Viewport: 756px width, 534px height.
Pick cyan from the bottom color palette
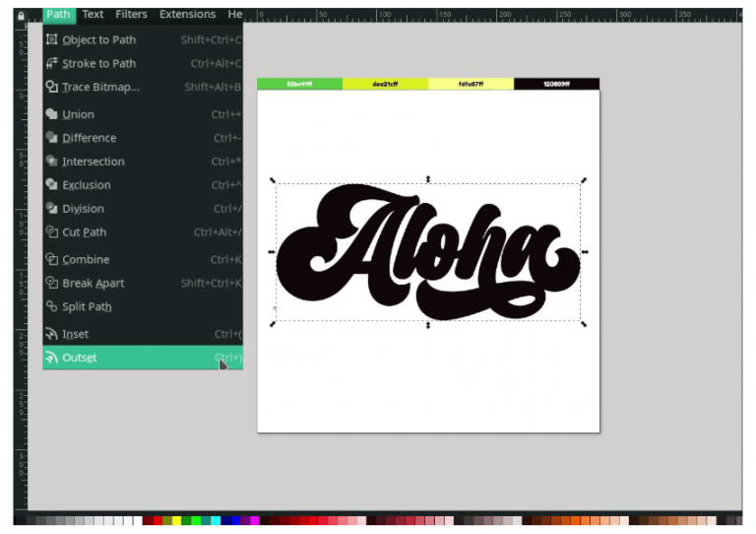216,520
